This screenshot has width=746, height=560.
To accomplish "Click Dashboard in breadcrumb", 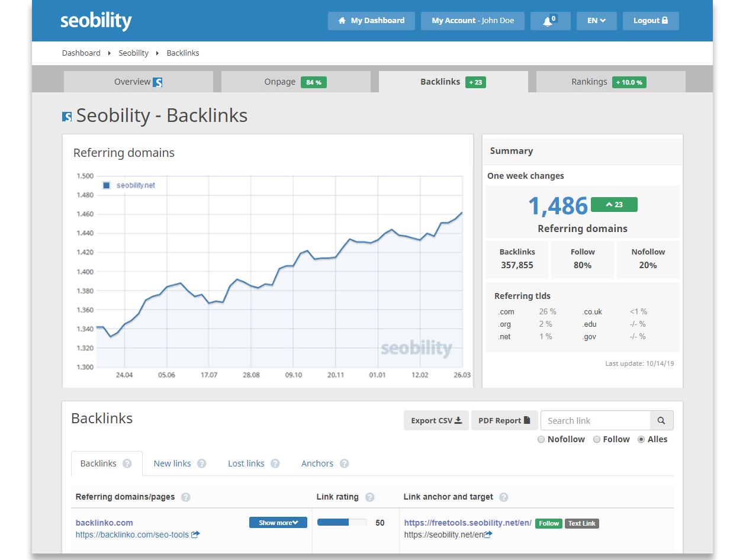I will point(81,53).
